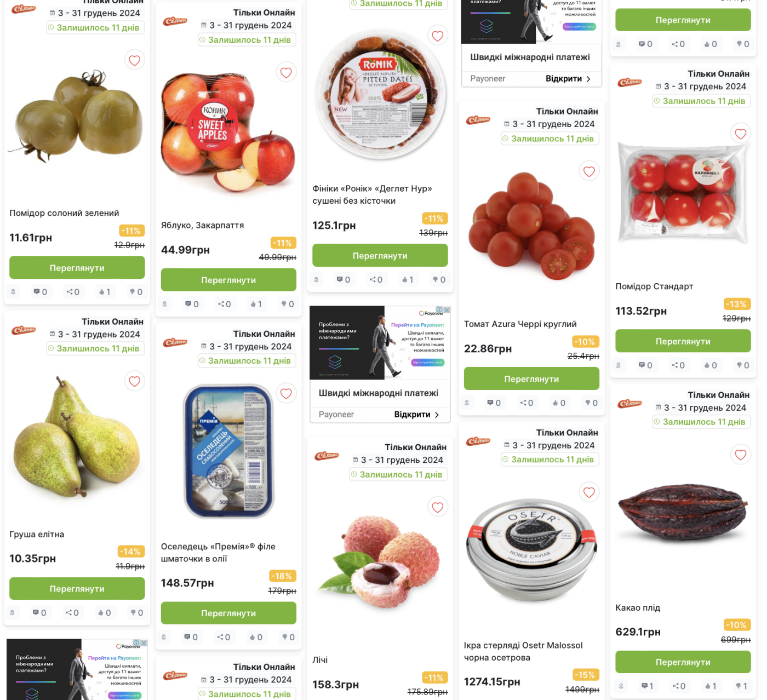Toggle favorite heart on Груша елітна
This screenshot has width=767, height=700.
click(135, 381)
